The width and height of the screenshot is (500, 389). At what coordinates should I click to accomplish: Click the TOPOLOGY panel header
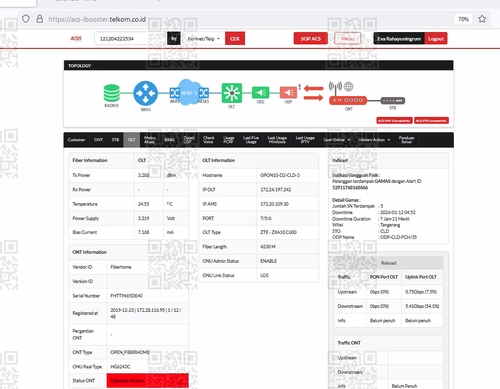coord(258,65)
